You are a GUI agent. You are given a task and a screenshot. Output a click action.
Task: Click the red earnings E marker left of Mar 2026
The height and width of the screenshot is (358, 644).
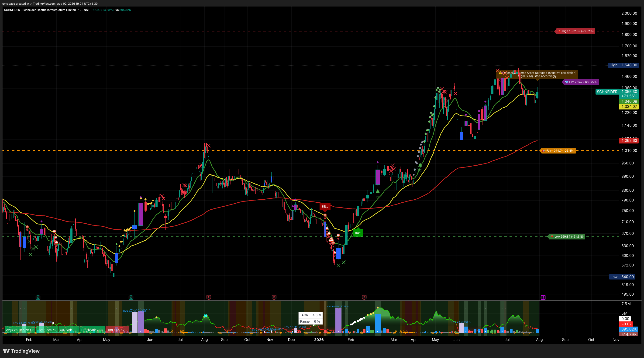coord(364,297)
